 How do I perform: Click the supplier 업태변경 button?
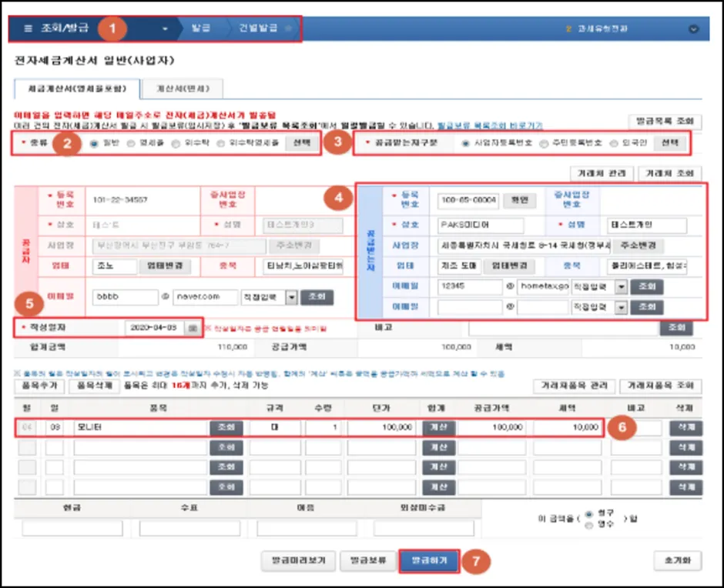coord(165,266)
